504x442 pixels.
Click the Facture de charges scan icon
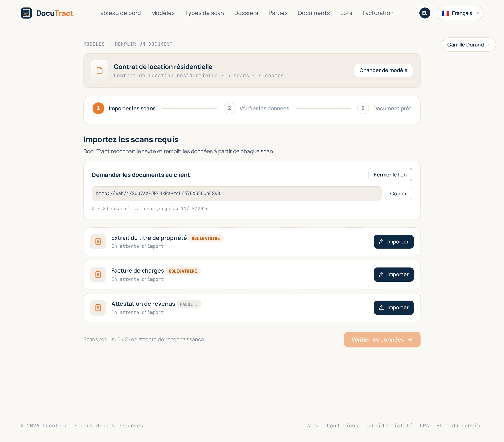(x=98, y=275)
